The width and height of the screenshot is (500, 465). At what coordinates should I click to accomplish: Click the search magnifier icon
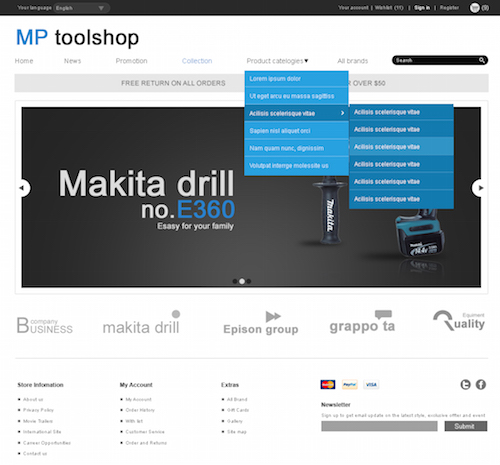point(482,60)
